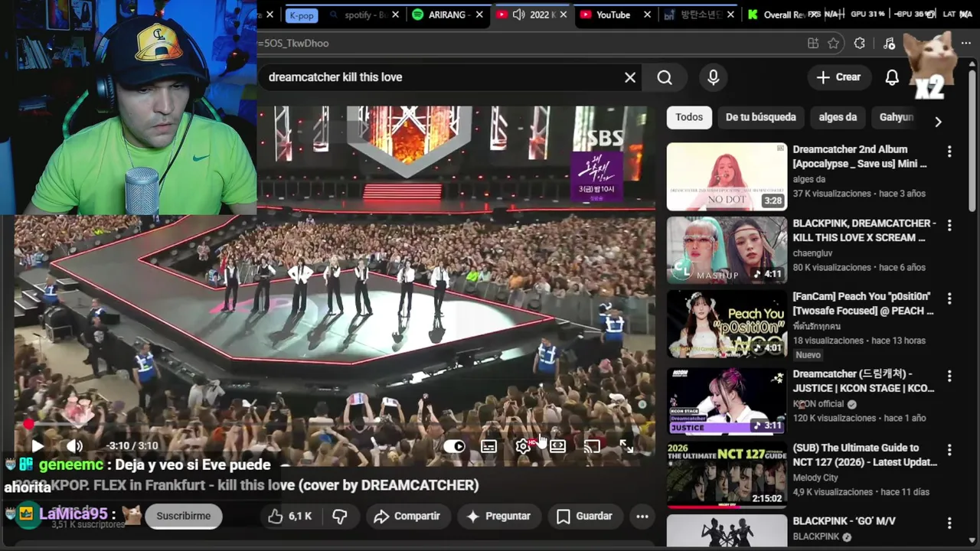Open the extensions puzzle icon

pyautogui.click(x=859, y=44)
